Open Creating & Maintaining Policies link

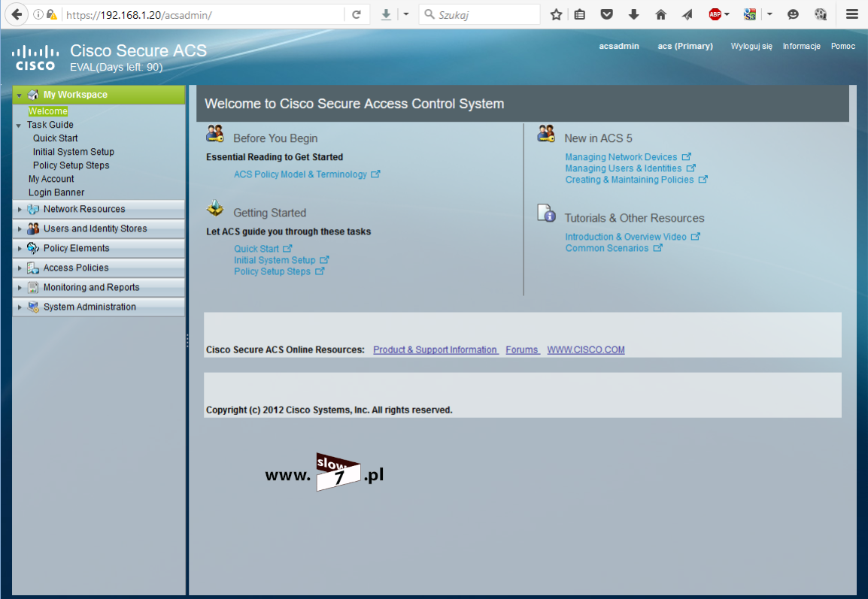tap(629, 180)
